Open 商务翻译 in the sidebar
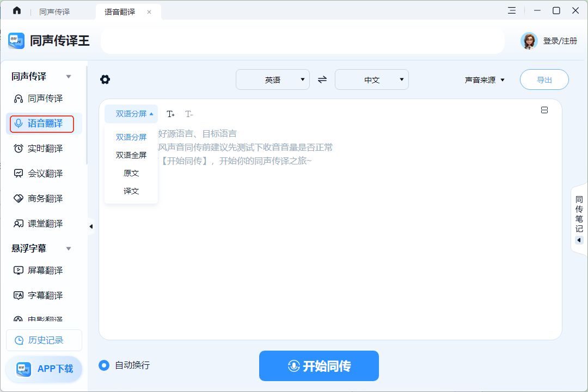The height and width of the screenshot is (392, 588). 45,198
